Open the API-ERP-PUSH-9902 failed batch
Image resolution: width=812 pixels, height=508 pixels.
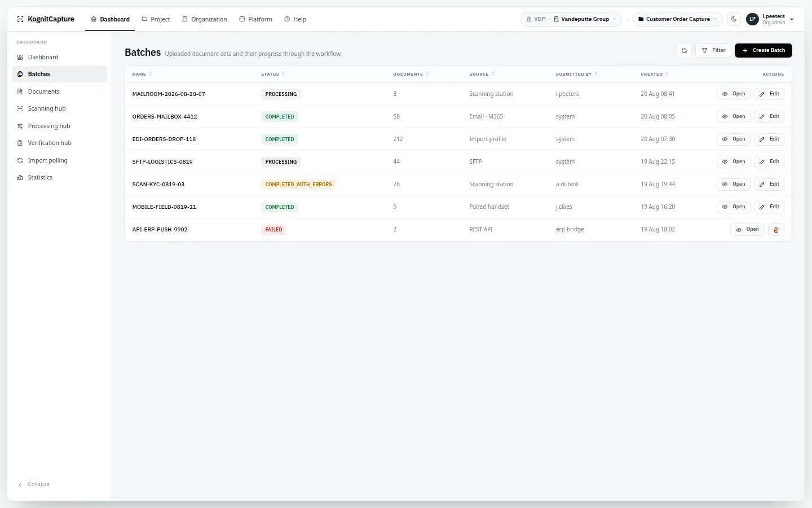point(747,230)
